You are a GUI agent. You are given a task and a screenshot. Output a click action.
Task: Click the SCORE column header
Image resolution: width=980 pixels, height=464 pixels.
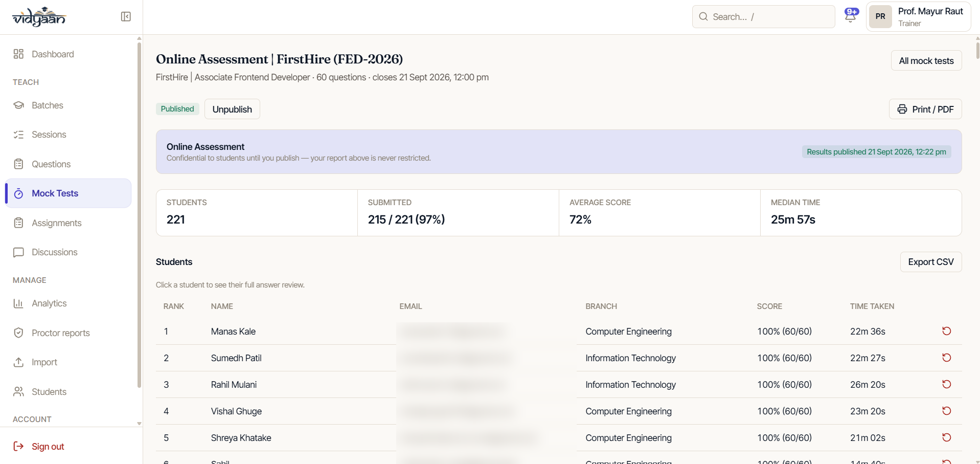(769, 306)
